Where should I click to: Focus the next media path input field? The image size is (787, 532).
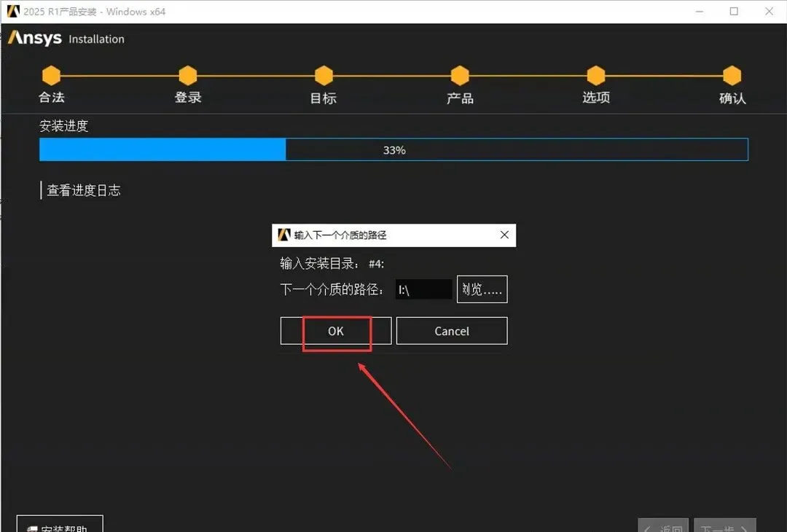[x=423, y=289]
